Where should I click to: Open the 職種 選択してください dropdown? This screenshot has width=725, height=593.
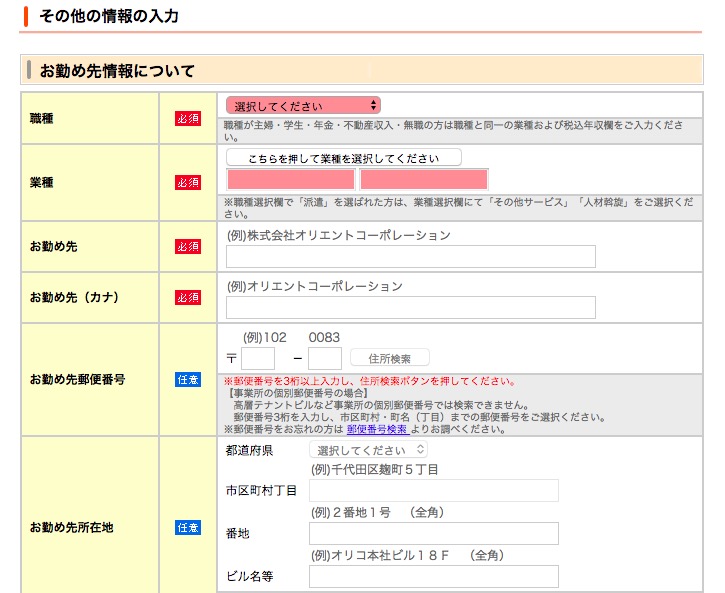click(303, 106)
